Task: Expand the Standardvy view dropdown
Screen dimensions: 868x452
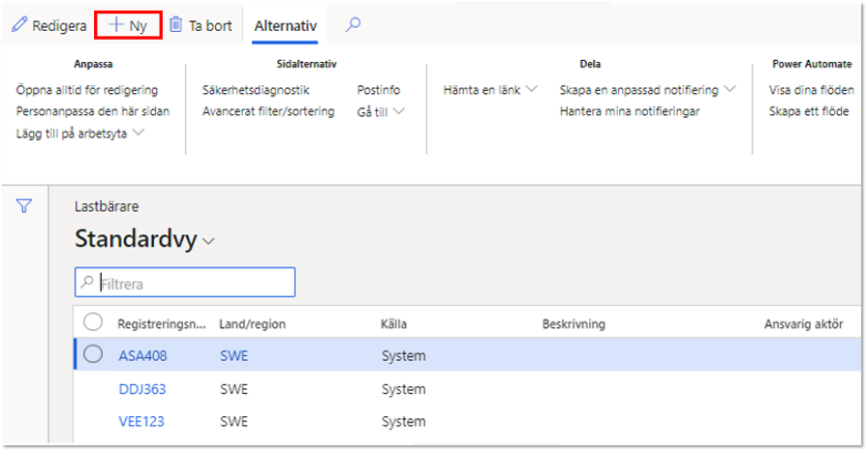Action: (x=208, y=241)
